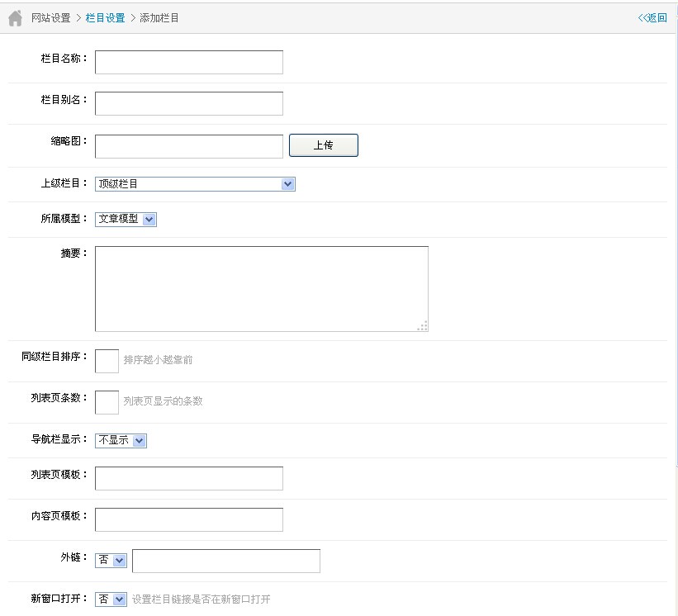Click the 内容页模板 input field
Screen dimensions: 678x616
click(189, 519)
